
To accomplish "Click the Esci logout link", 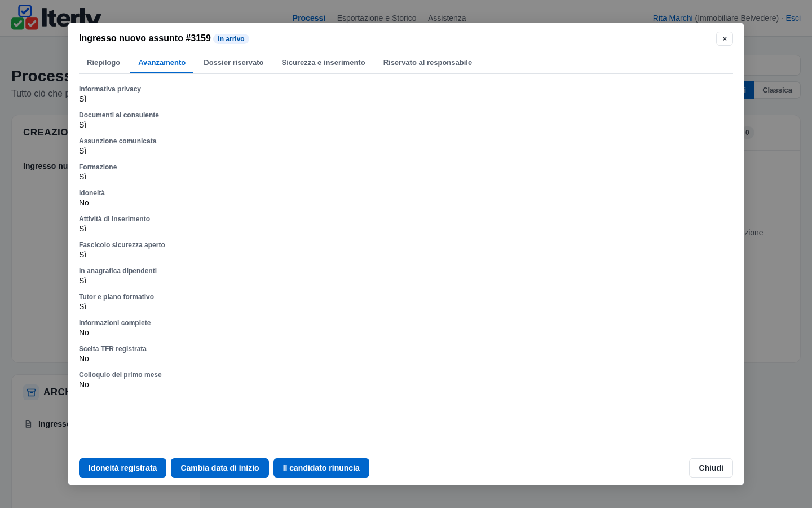I will click(x=793, y=18).
